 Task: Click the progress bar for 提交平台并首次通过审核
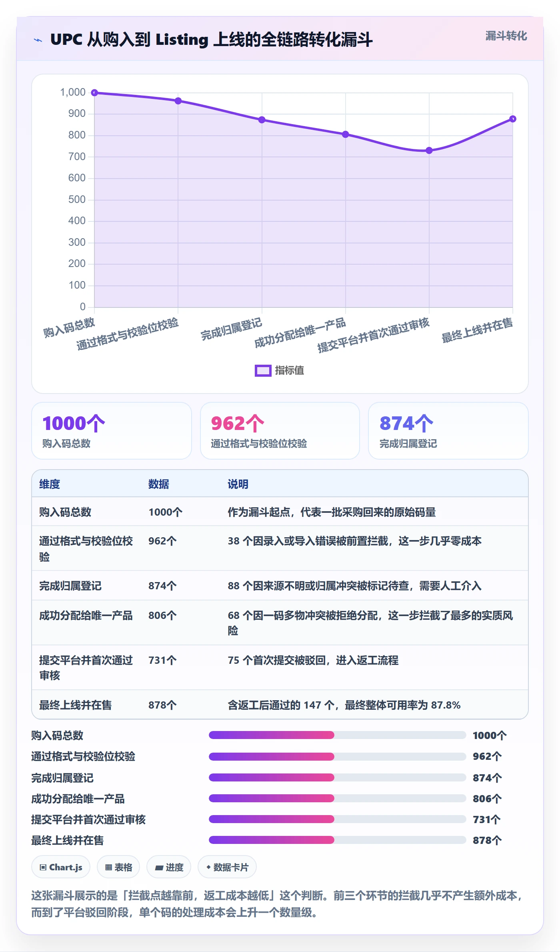coord(337,819)
